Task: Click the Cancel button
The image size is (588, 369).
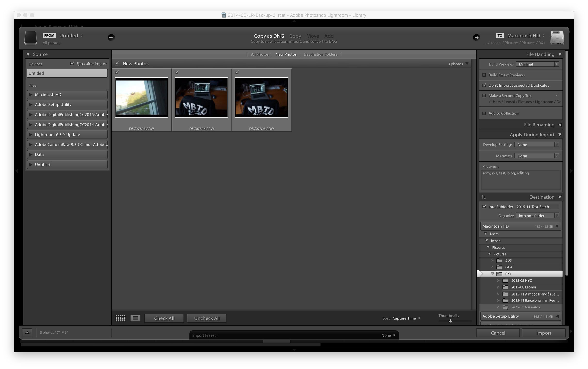Action: click(x=498, y=332)
